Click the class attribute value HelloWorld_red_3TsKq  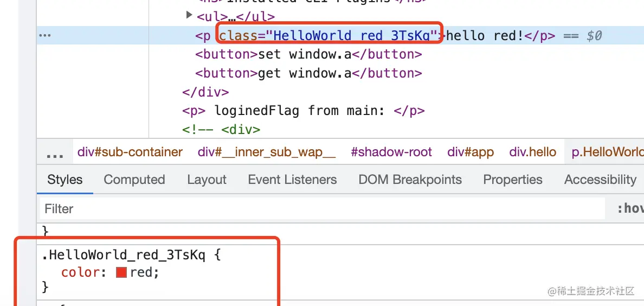pyautogui.click(x=352, y=35)
